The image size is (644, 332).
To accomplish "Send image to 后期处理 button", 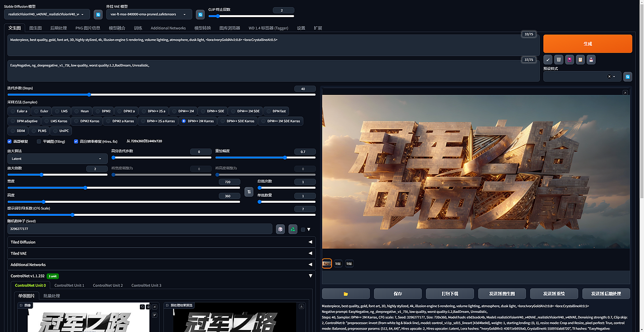I will [606, 294].
